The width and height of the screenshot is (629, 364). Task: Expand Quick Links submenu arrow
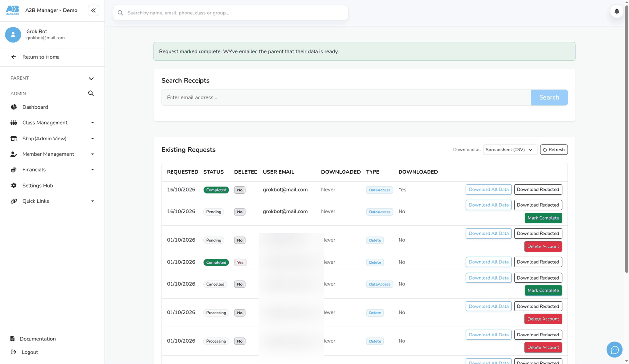click(92, 201)
